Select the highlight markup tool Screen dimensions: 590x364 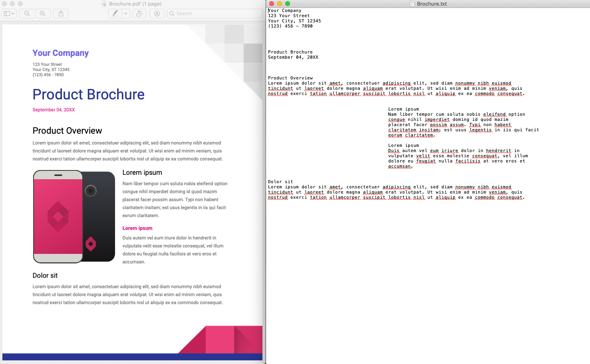pos(116,13)
